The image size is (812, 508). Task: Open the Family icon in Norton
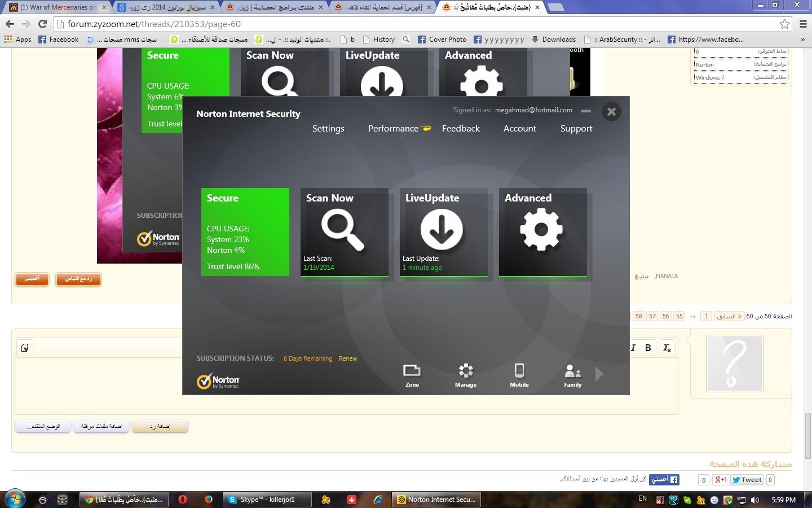[x=572, y=375]
